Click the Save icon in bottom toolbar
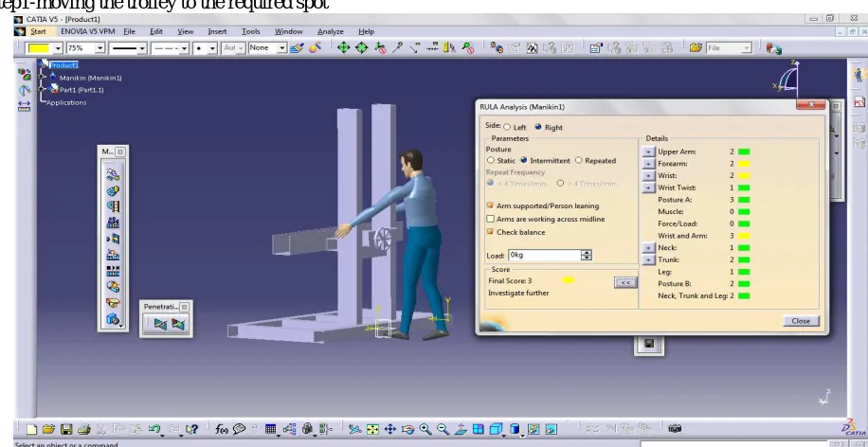This screenshot has height=447, width=868. click(x=66, y=429)
